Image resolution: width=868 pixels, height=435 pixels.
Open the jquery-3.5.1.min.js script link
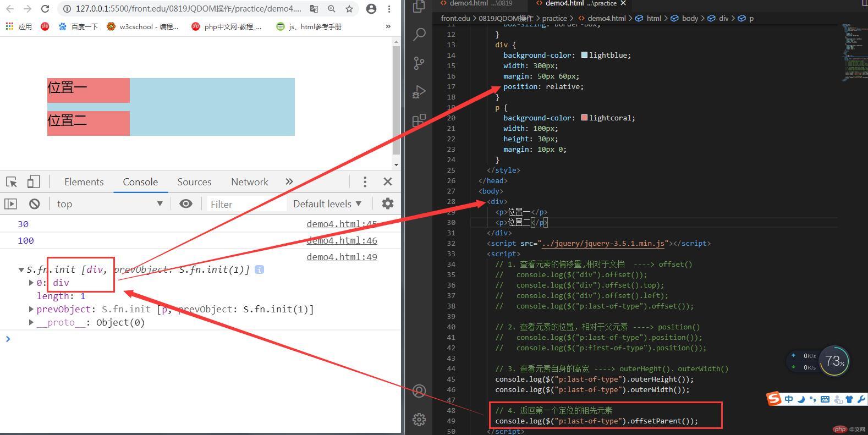tap(603, 243)
